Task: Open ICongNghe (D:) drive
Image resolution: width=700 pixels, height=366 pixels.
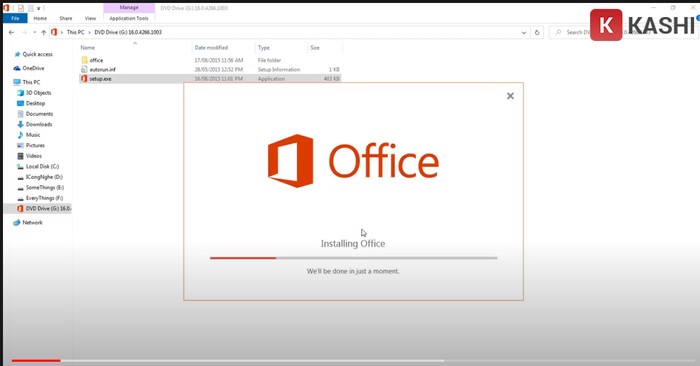Action: pyautogui.click(x=44, y=177)
